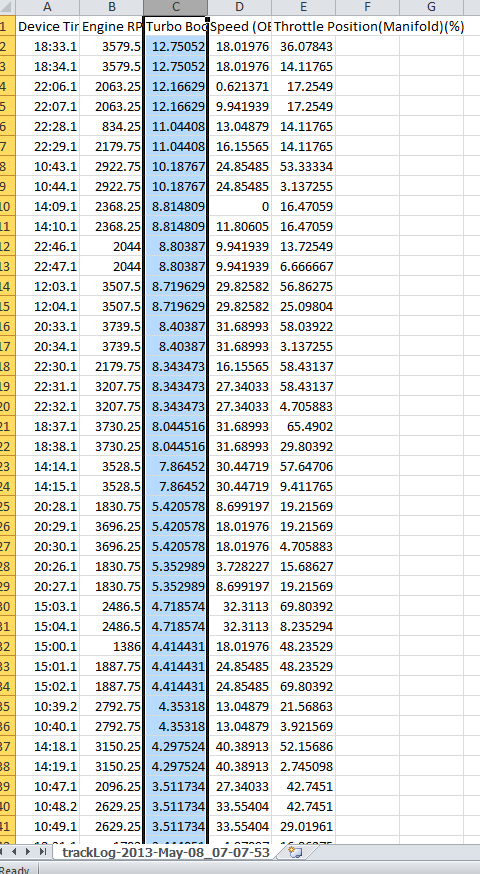Click the speed cell 3.728227
This screenshot has width=480, height=874.
click(240, 567)
